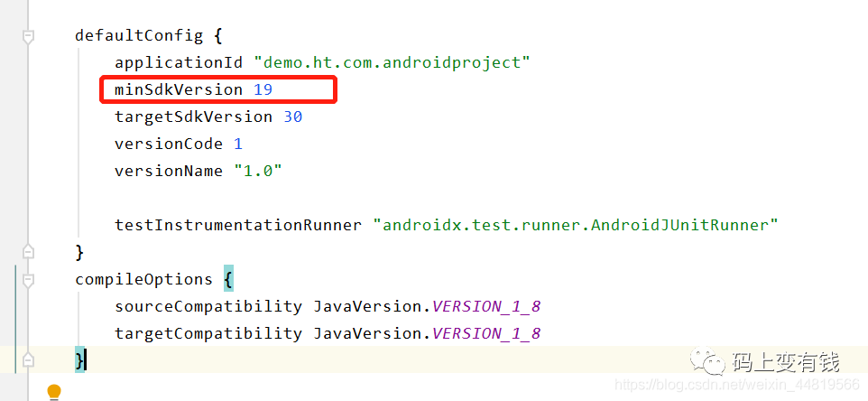Click the applicationId property name
The width and height of the screenshot is (868, 401).
pyautogui.click(x=179, y=62)
